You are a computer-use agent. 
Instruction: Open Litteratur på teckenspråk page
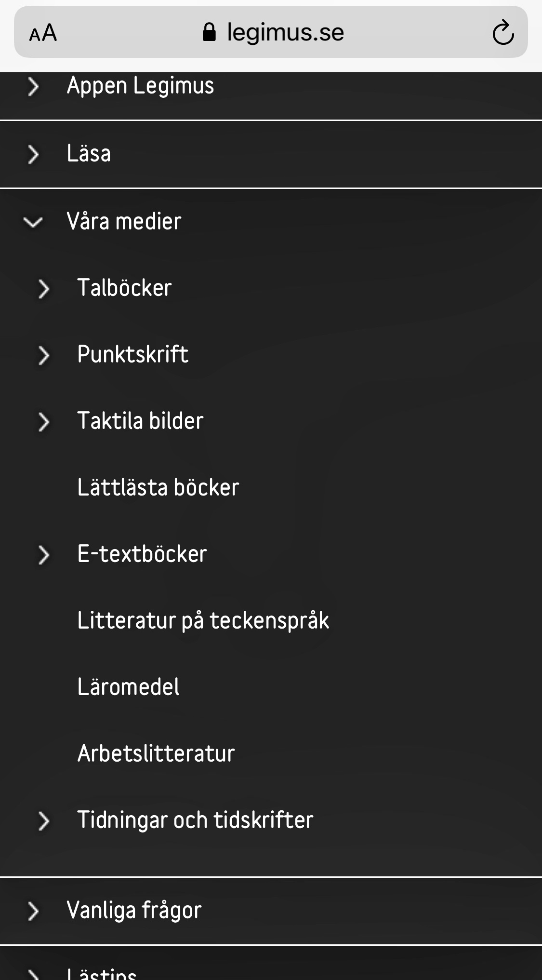[203, 620]
